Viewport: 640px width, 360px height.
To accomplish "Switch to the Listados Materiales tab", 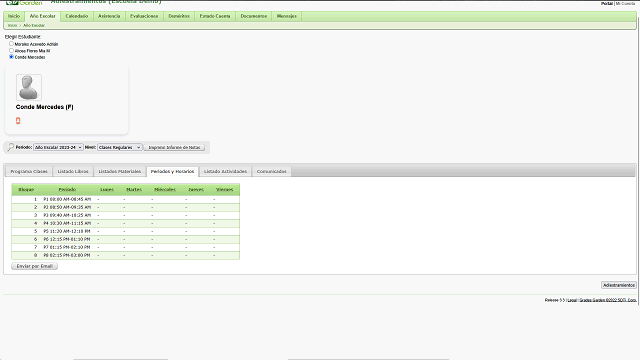I will 120,171.
